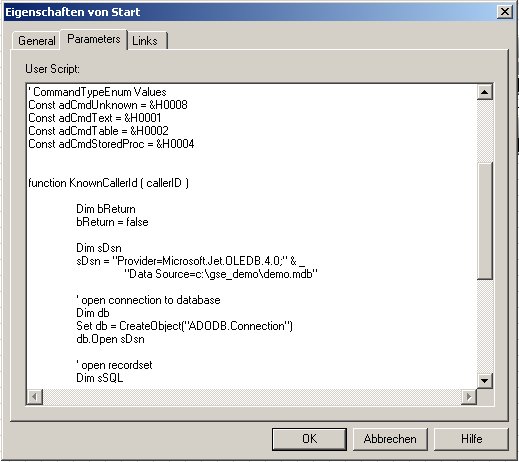The height and width of the screenshot is (462, 519).
Task: Click the line "Const adCmdStoredProc = &H0004"
Action: (111, 144)
